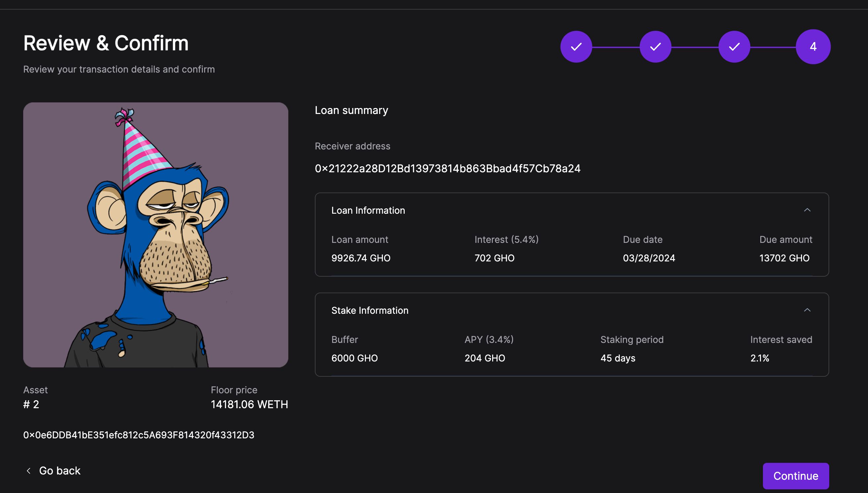Click the Review your transaction details subtitle
868x493 pixels.
[119, 69]
